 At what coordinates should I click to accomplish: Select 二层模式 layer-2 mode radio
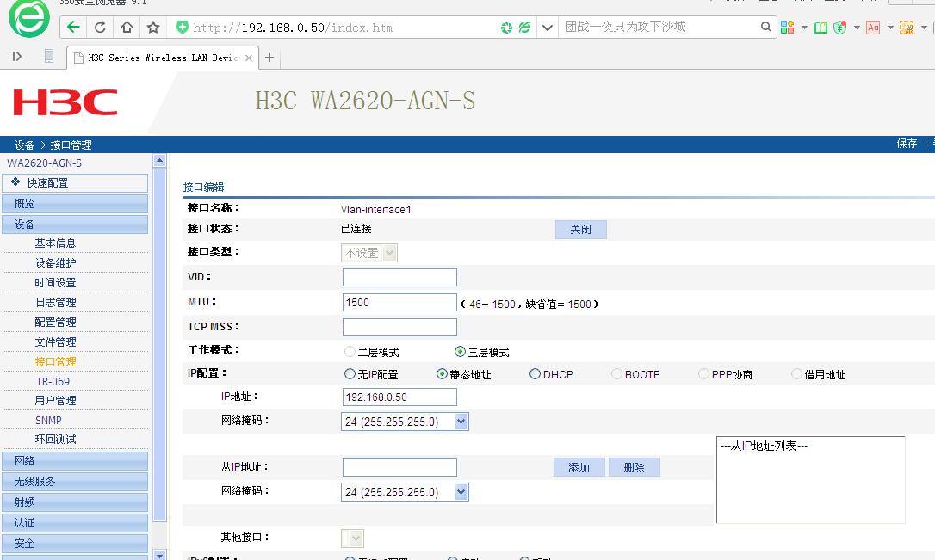click(350, 352)
